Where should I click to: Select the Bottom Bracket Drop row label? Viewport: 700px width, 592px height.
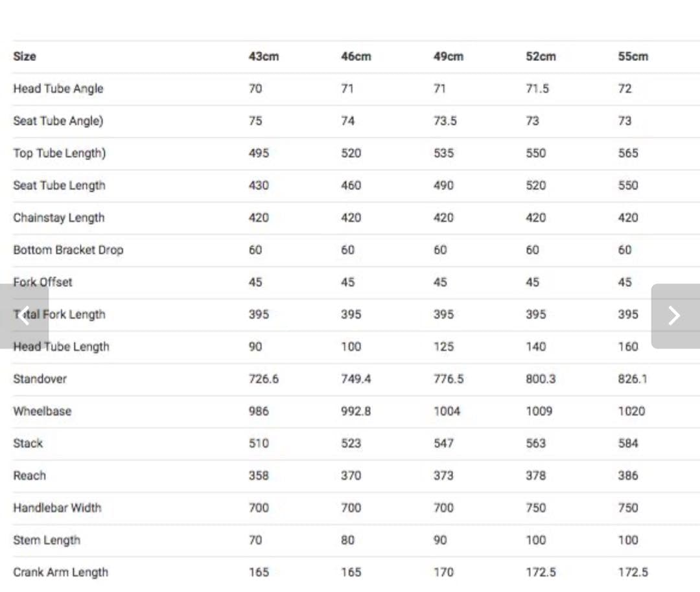(x=68, y=250)
